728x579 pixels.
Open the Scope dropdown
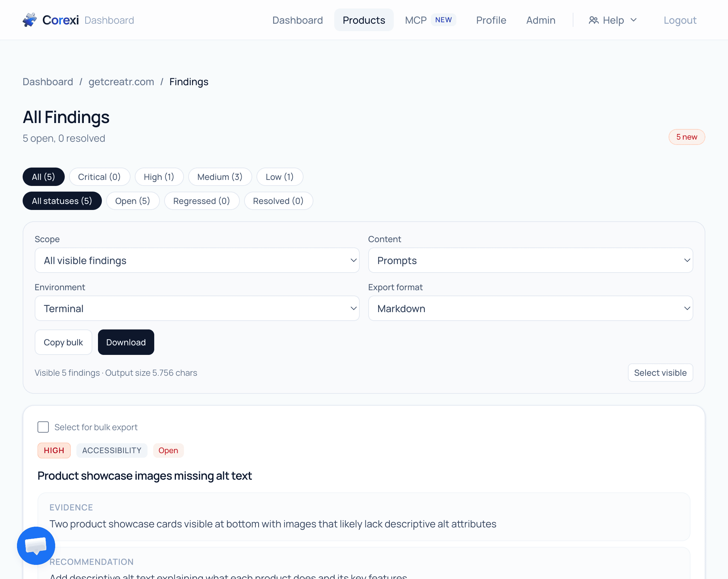(x=197, y=260)
